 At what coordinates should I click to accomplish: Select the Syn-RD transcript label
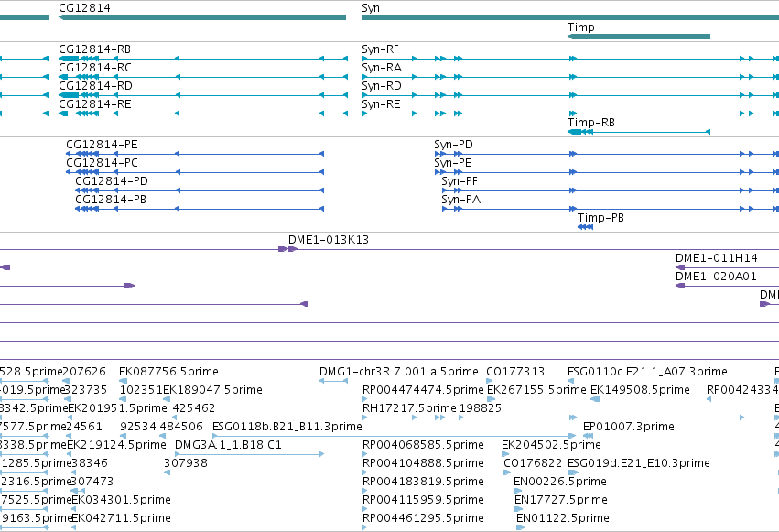pyautogui.click(x=382, y=86)
